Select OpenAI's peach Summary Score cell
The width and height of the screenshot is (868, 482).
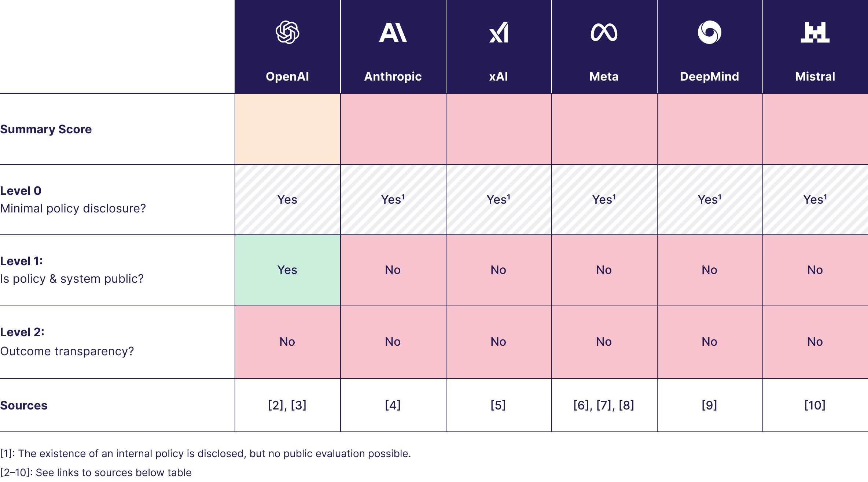pyautogui.click(x=288, y=129)
